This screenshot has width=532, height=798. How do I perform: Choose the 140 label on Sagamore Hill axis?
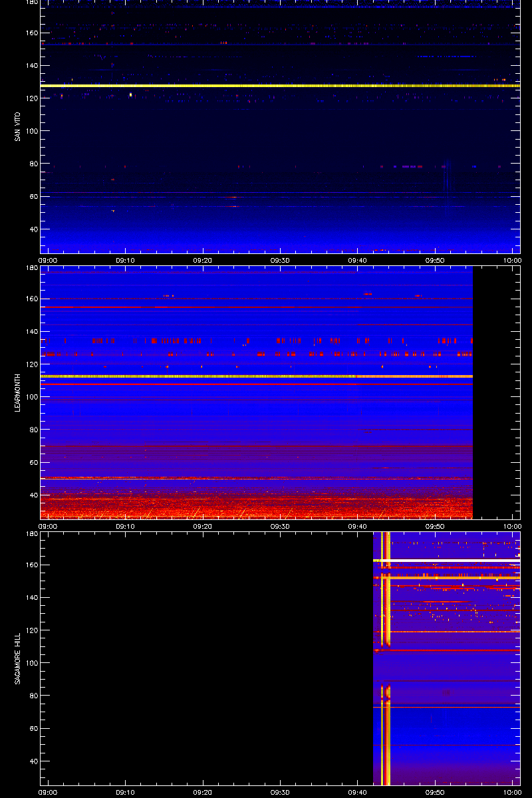coord(31,597)
